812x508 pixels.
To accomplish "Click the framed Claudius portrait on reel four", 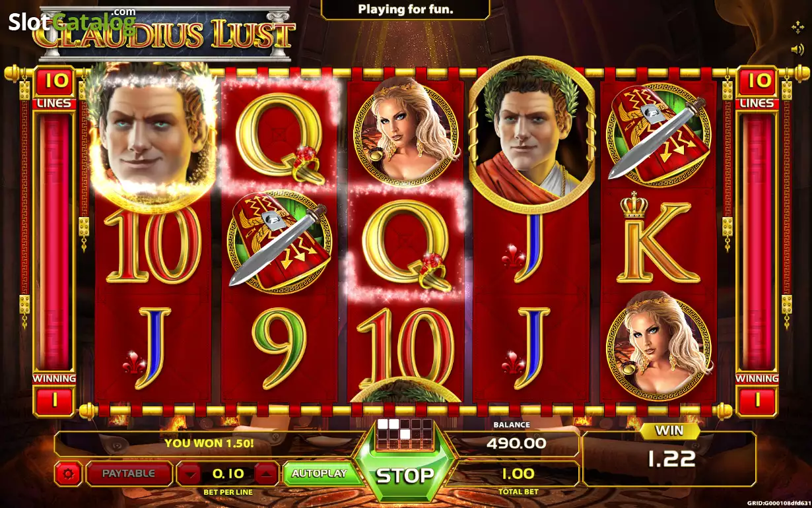I will pyautogui.click(x=531, y=134).
